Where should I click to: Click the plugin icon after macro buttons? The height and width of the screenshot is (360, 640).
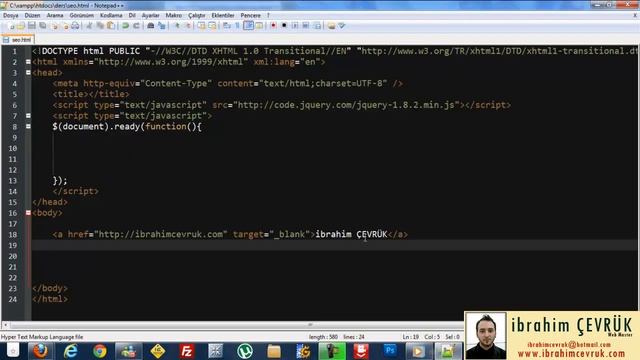click(331, 26)
